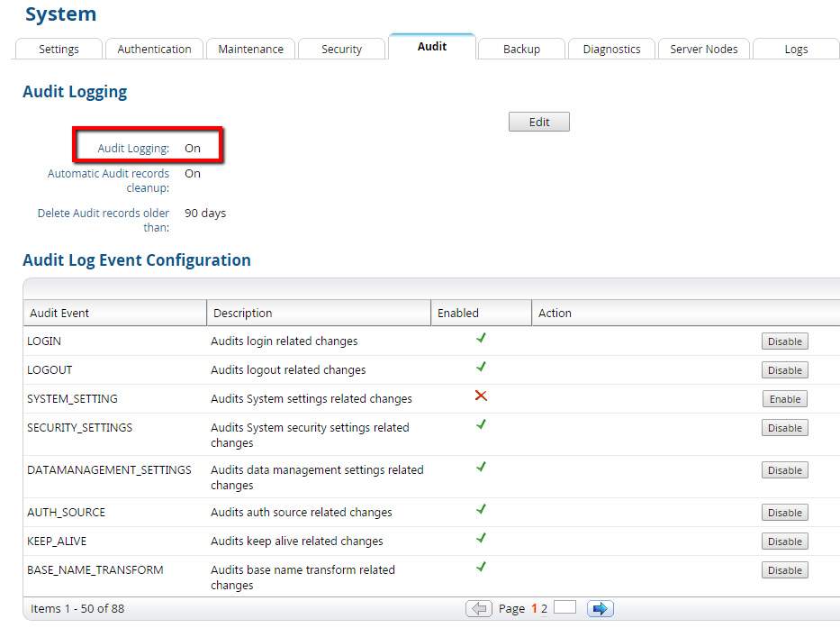
Task: Disable the AUTH_SOURCE audit event
Action: click(784, 513)
